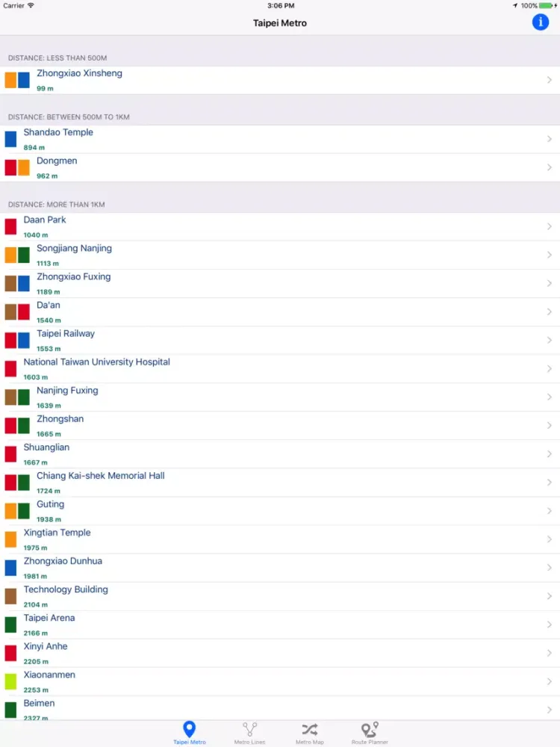Tap the blue info icon
The height and width of the screenshot is (747, 560).
point(540,22)
